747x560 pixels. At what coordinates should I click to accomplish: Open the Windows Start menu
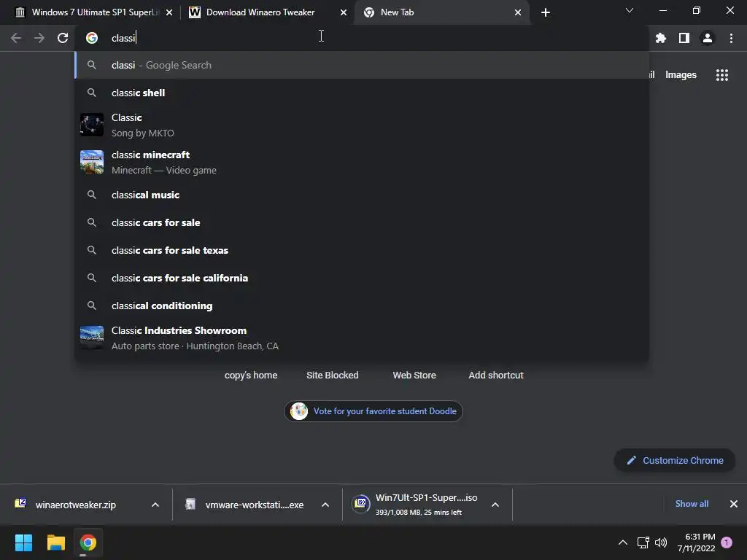click(24, 542)
